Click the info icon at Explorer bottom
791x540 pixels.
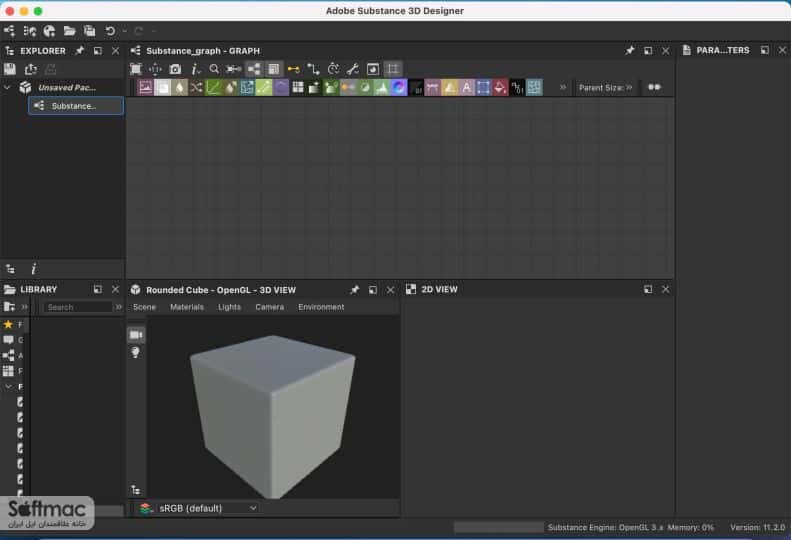coord(34,269)
